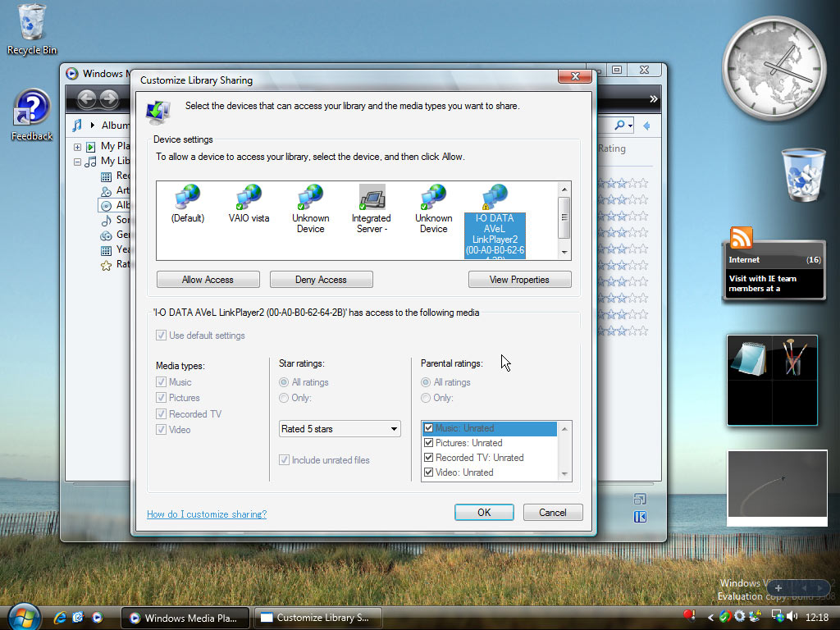Screen dimensions: 840x630
Task: Open the Rated 5 stars dropdown
Action: pos(340,428)
